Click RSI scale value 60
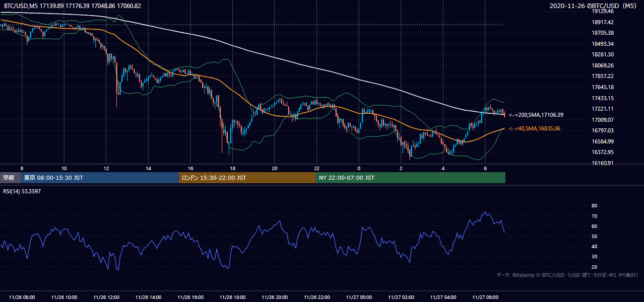Viewport: 644px width, 302px height. tap(594, 226)
